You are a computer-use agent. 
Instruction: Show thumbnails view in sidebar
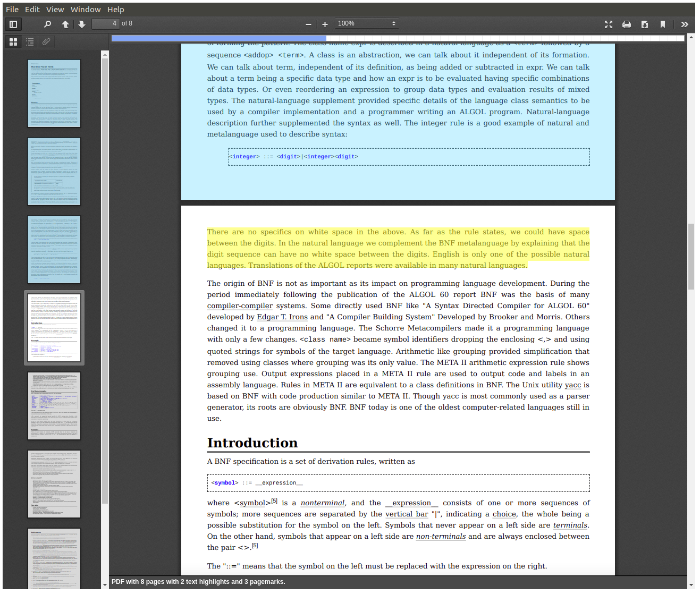tap(13, 41)
